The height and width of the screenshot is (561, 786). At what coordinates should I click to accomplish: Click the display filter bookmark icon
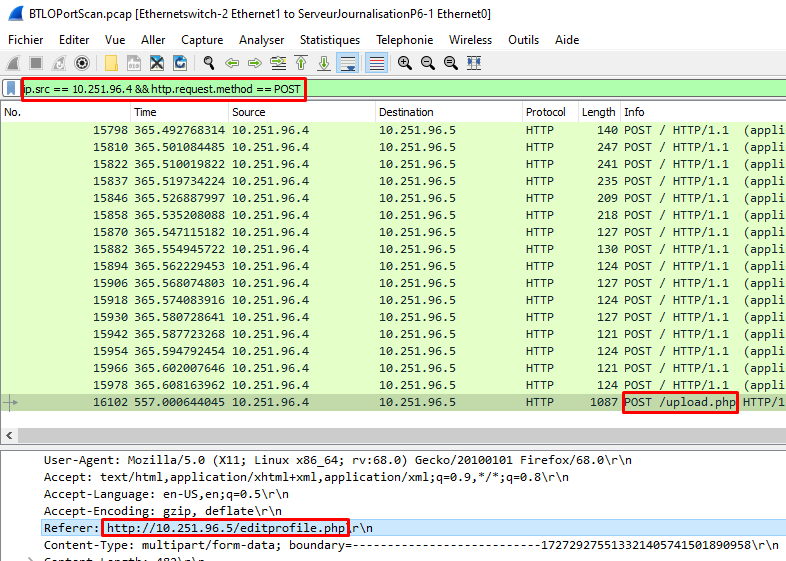click(x=11, y=89)
